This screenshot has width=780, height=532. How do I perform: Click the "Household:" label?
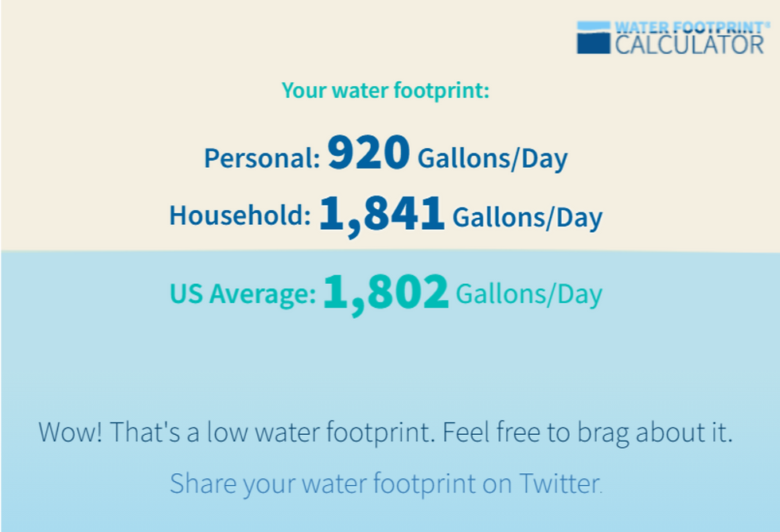pos(240,216)
